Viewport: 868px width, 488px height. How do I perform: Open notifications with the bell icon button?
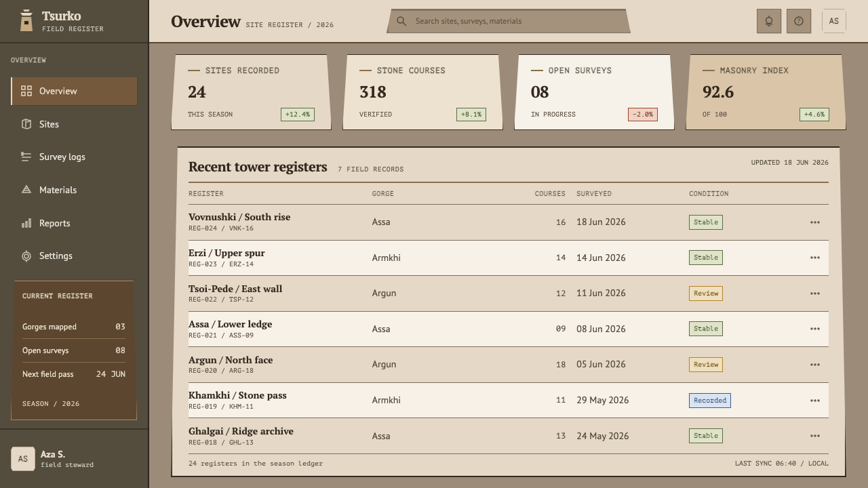[769, 21]
